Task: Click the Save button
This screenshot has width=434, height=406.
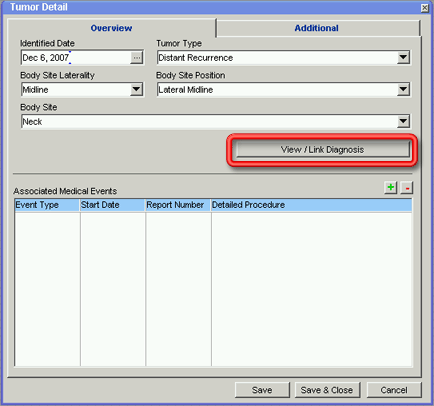Action: point(262,390)
